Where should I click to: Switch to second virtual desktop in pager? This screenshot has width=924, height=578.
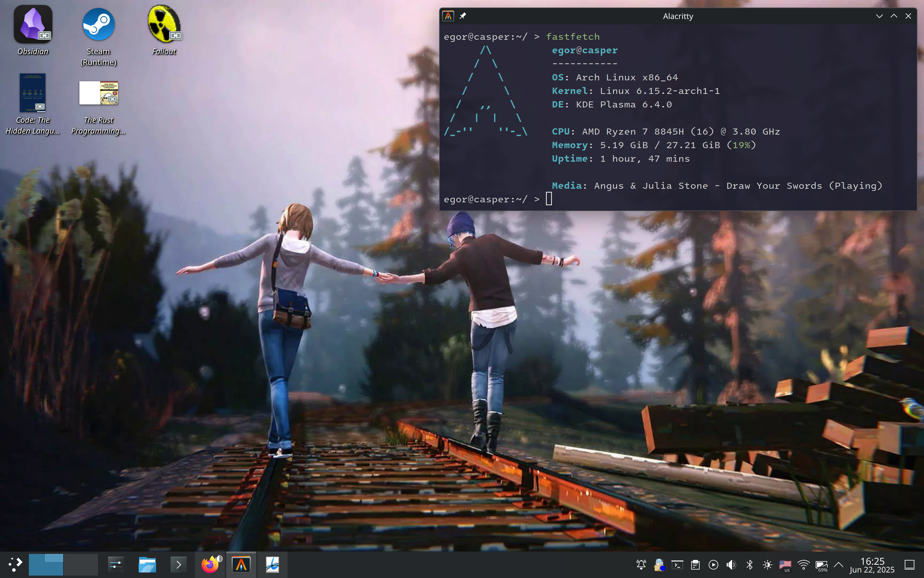(x=81, y=565)
